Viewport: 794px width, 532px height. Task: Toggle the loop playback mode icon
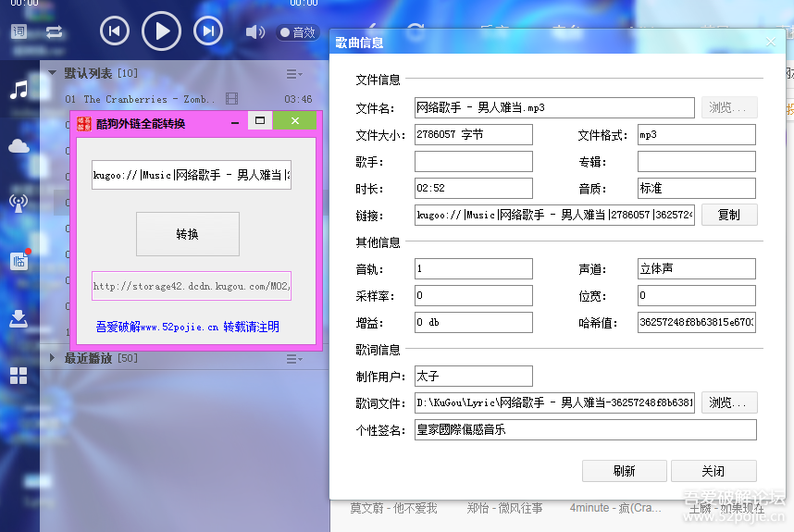54,31
